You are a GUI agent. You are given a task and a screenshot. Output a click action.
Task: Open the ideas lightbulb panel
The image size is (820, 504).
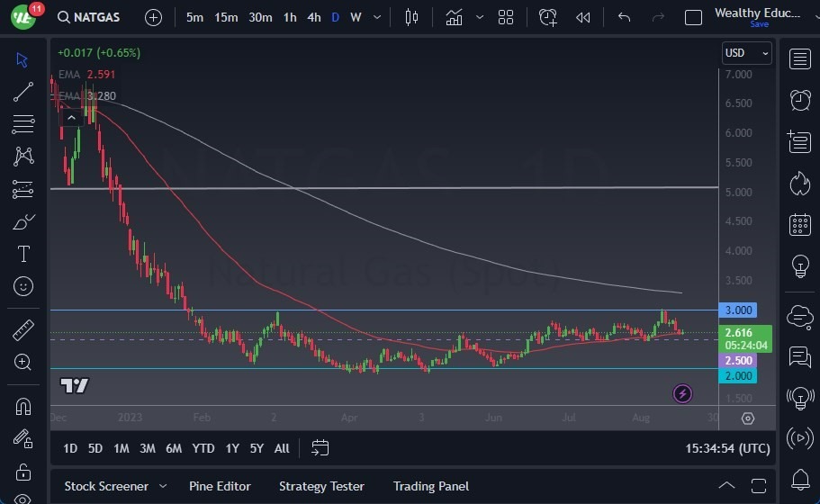coord(799,265)
